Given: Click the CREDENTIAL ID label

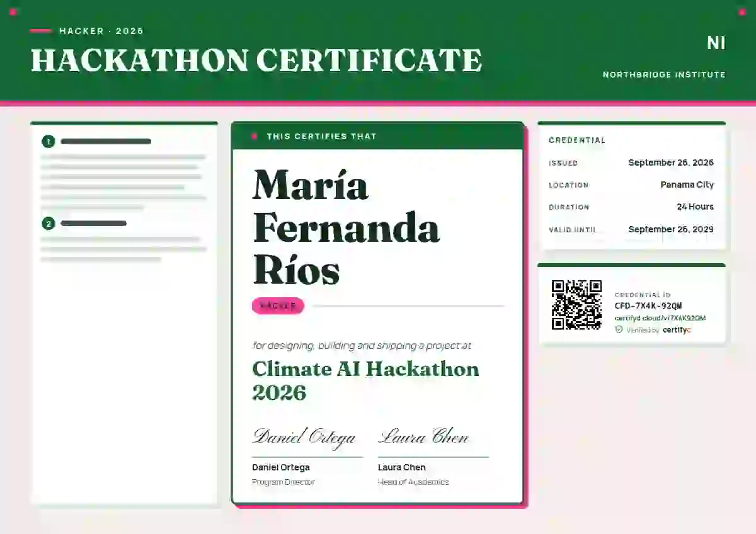Looking at the screenshot, I should click(643, 295).
